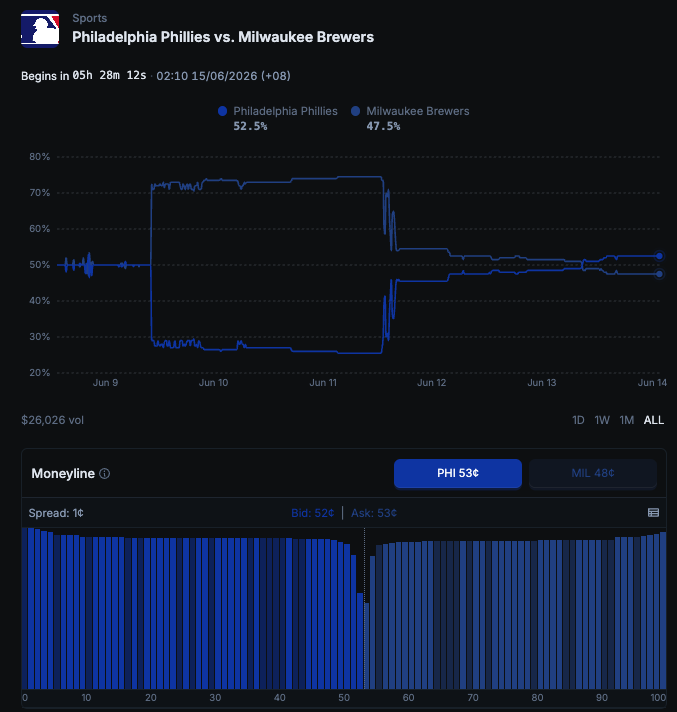Screen dimensions: 677x712
Task: Select the PHI 53¢ outcome button
Action: point(458,473)
